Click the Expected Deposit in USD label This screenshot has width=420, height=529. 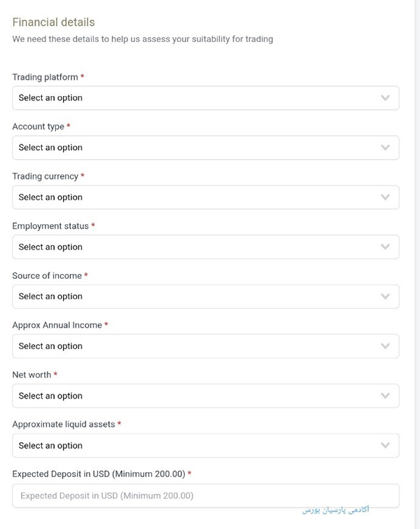(x=98, y=474)
